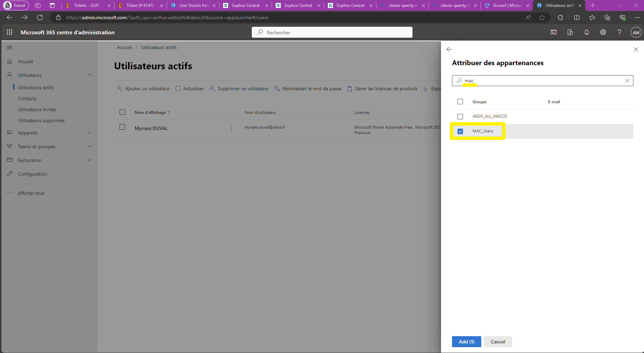Show all with Afficher tout
Image resolution: width=644 pixels, height=353 pixels.
click(31, 193)
